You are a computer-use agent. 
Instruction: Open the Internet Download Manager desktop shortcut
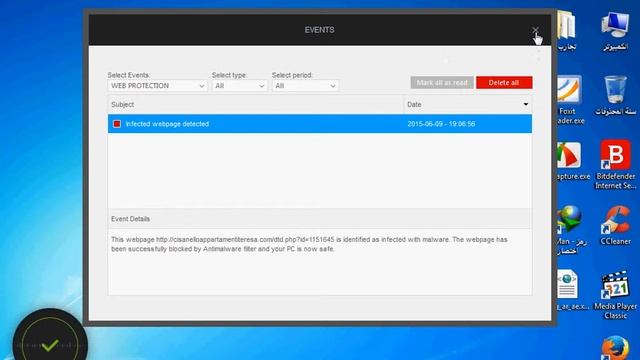(x=571, y=229)
